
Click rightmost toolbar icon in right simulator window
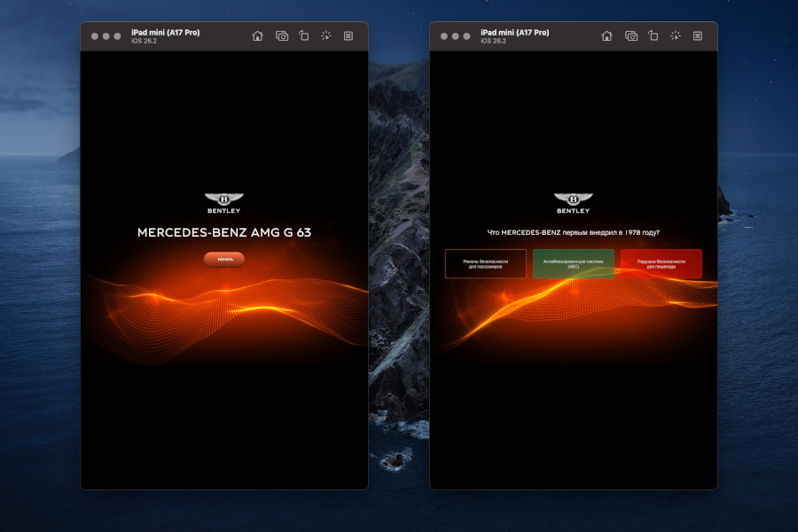click(x=698, y=35)
